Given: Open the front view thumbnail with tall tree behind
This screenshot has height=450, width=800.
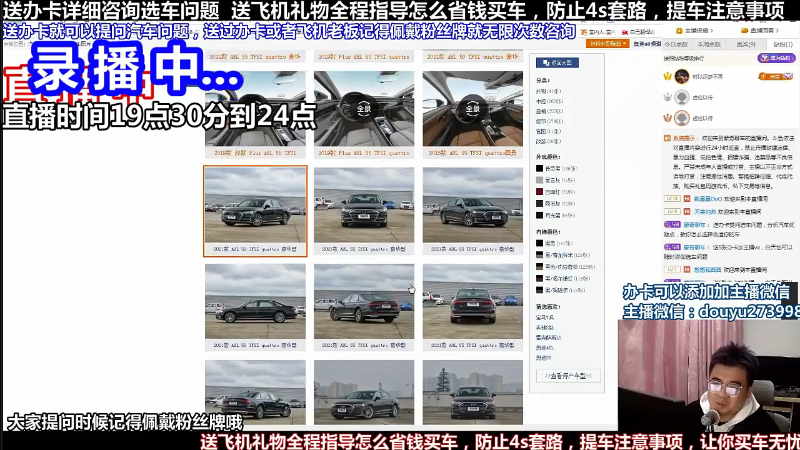Looking at the screenshot, I should click(472, 392).
